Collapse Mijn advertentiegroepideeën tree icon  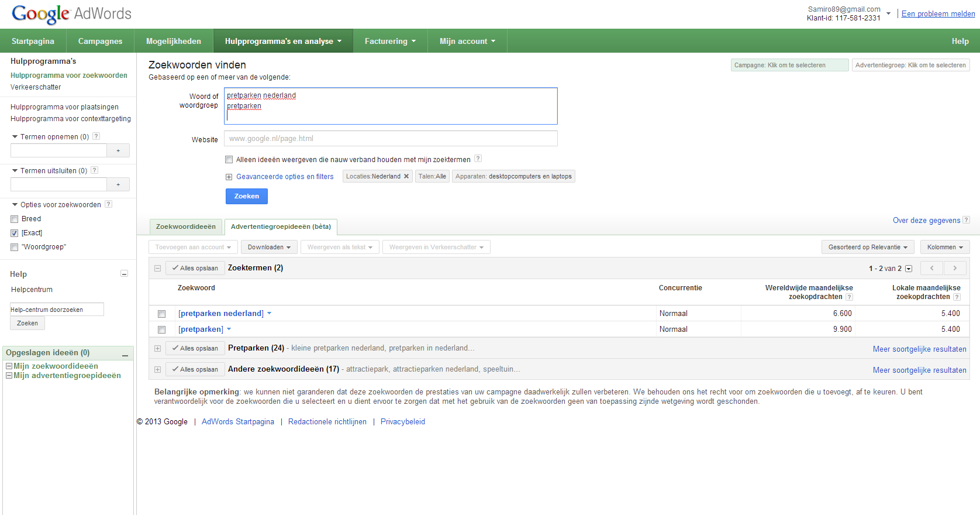coord(9,376)
